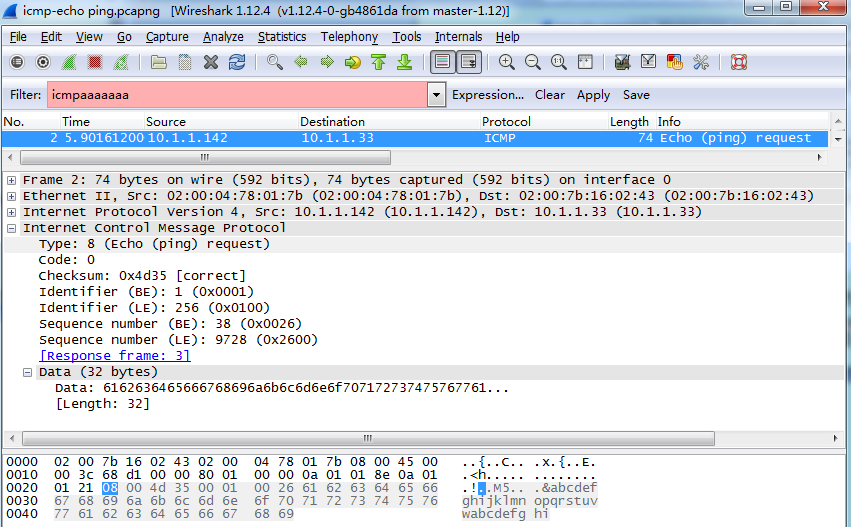The width and height of the screenshot is (851, 527).
Task: Find a packet (magnifier icon)
Action: [x=275, y=62]
